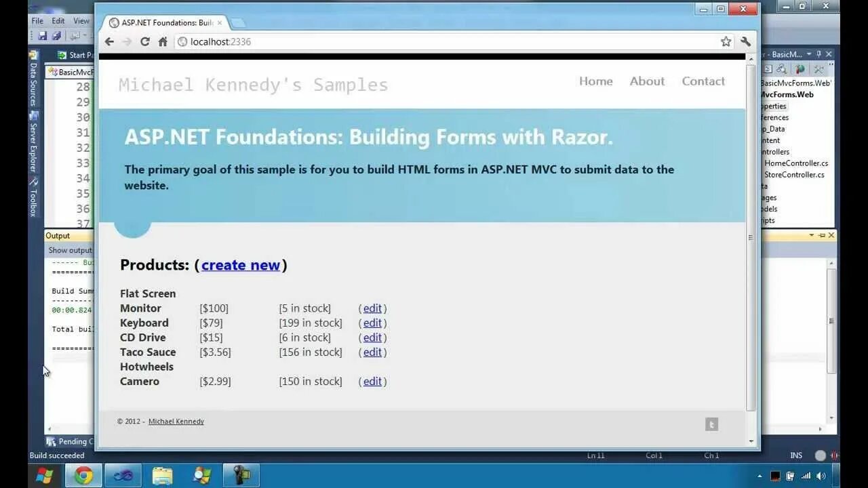Screen dimensions: 868x488
Task: Open the Home navigation link
Action: 596,81
